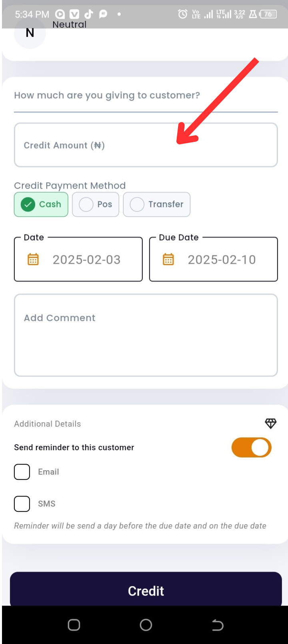288x644 pixels.
Task: Tap the recent apps square icon
Action: [74, 625]
